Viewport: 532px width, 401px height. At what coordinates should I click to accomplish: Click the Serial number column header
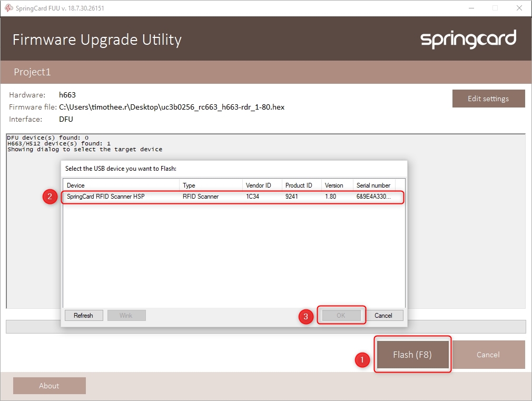[x=374, y=185]
